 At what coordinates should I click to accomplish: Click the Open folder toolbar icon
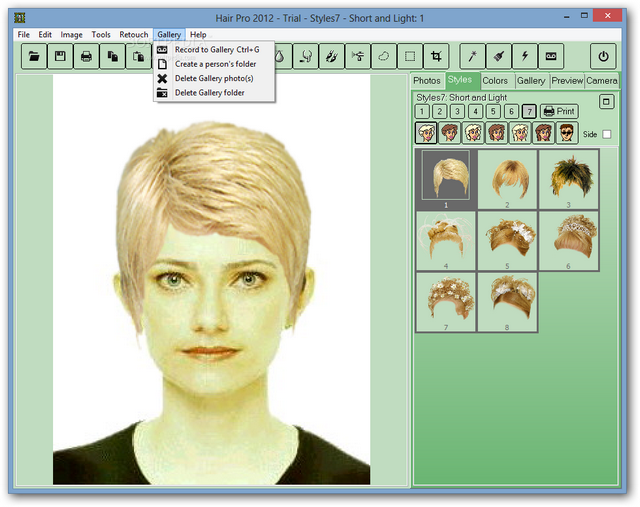tap(34, 56)
